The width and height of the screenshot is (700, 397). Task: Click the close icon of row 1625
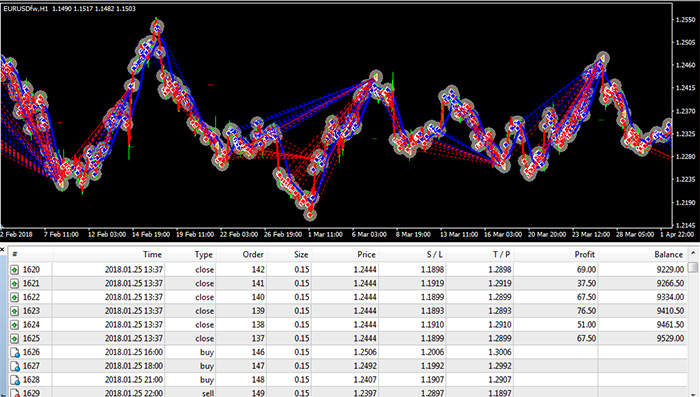click(x=15, y=338)
